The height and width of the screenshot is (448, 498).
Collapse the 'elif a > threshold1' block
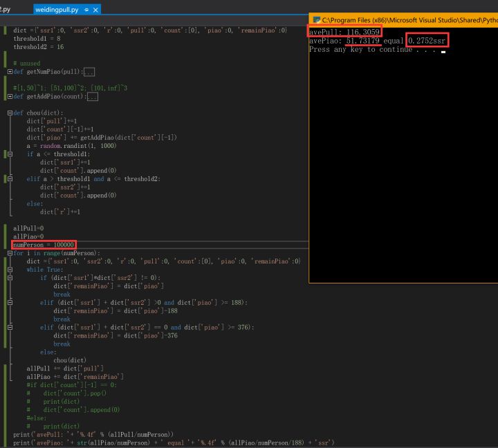coord(10,179)
